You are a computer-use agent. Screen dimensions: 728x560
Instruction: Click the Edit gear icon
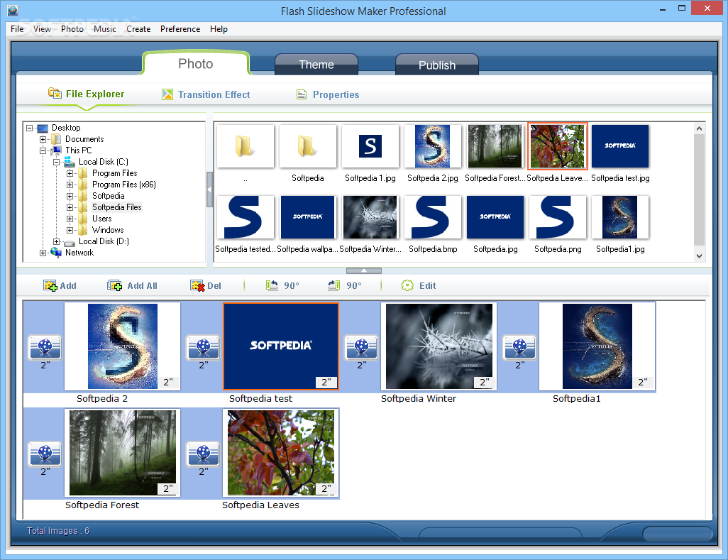coord(407,285)
